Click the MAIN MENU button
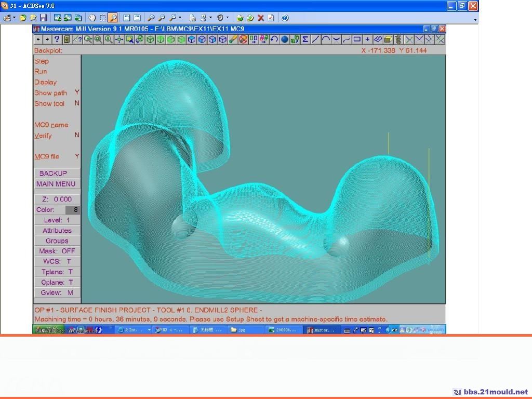Image resolution: width=532 pixels, height=399 pixels. [x=57, y=183]
